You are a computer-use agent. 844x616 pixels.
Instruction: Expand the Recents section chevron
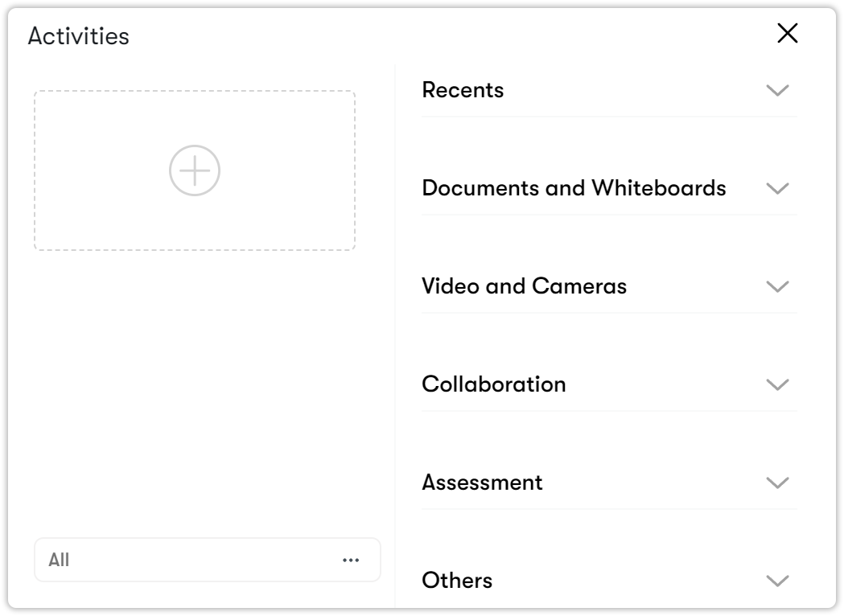[777, 90]
